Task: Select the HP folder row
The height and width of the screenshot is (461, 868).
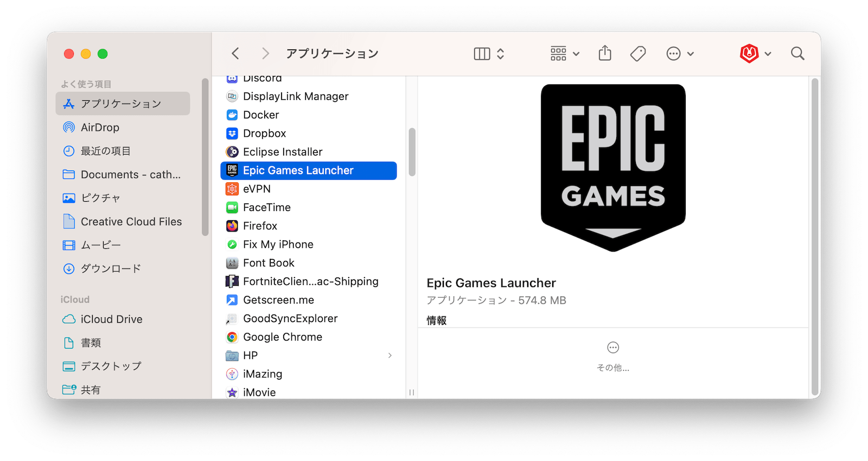Action: 309,355
